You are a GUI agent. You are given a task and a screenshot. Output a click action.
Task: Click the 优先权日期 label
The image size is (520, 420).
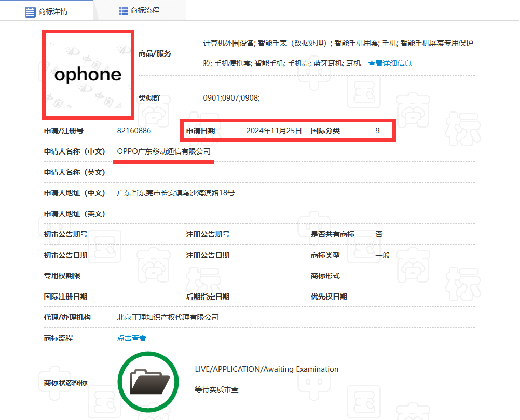(329, 297)
